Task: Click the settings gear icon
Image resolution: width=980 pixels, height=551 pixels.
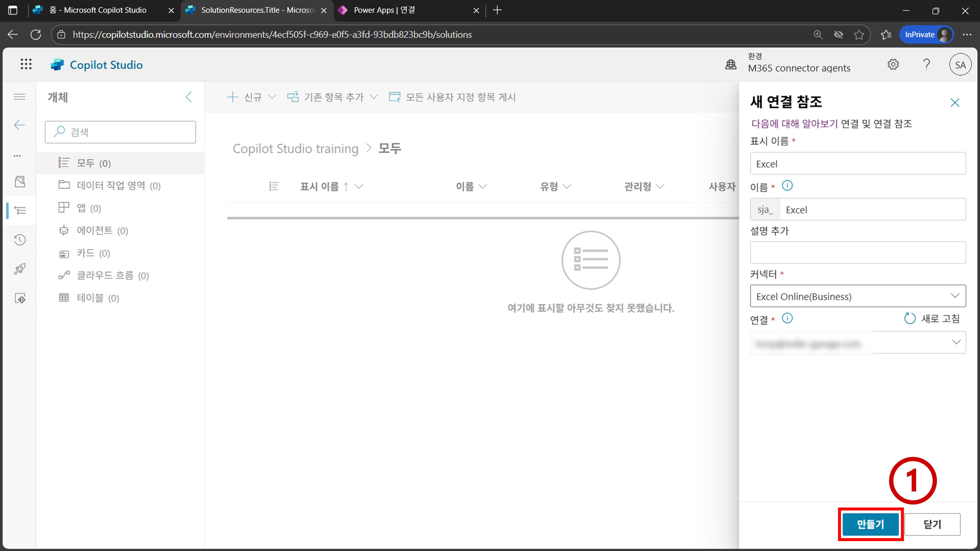Action: click(893, 65)
